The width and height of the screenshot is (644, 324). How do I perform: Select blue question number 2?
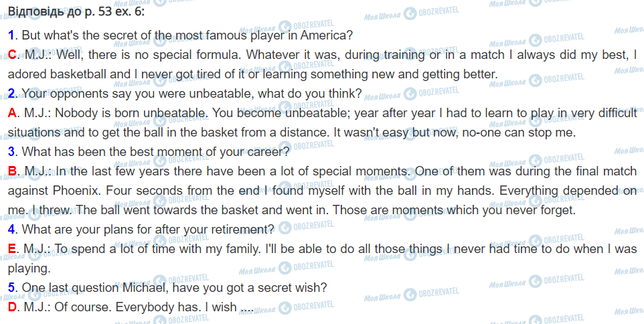click(12, 93)
